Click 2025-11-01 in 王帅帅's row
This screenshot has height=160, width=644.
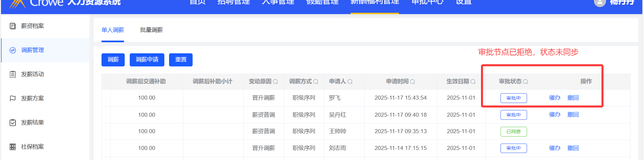tap(461, 131)
